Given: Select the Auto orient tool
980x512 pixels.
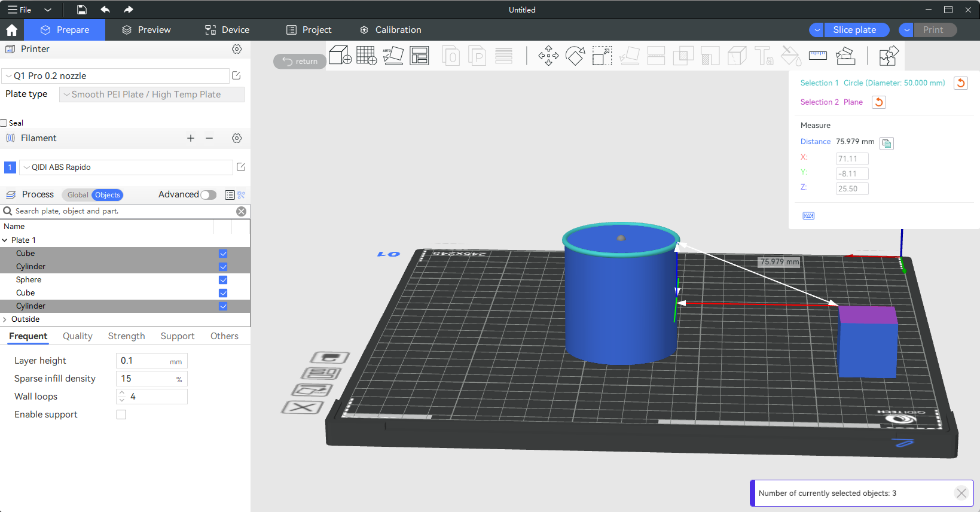Looking at the screenshot, I should pos(393,56).
